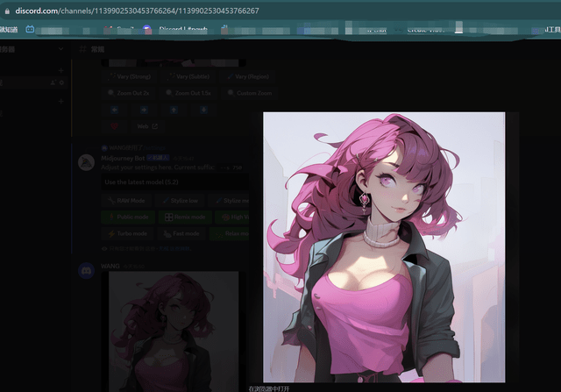The height and width of the screenshot is (392, 561).
Task: Click the Zoom Out 2x magnifier button
Action: pyautogui.click(x=128, y=93)
